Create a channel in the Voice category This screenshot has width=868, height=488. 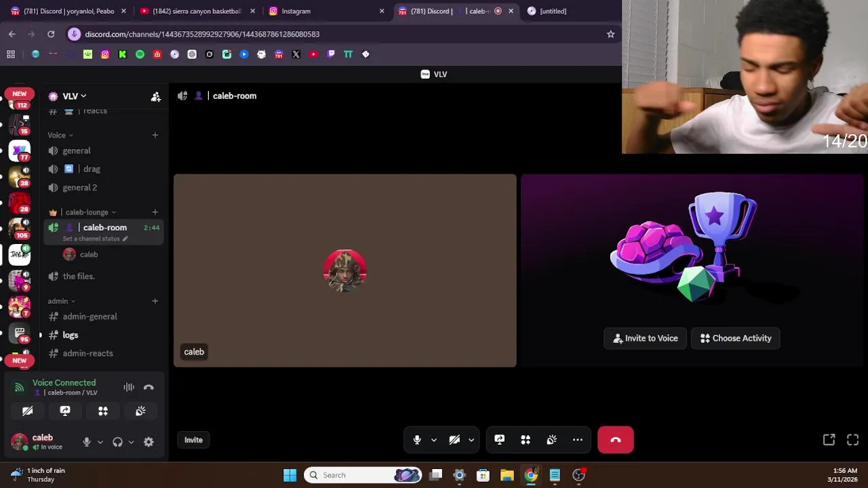point(155,135)
